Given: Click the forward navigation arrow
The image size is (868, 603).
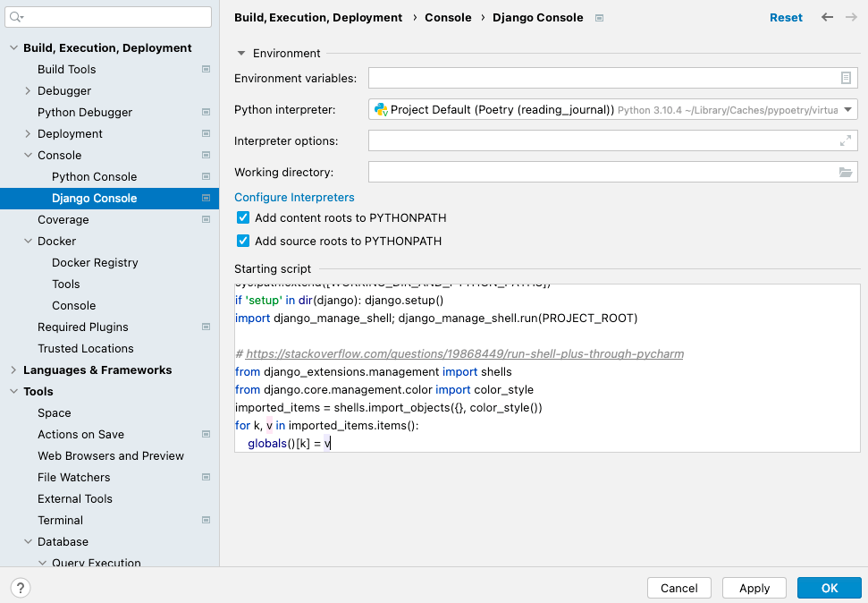Looking at the screenshot, I should point(849,17).
